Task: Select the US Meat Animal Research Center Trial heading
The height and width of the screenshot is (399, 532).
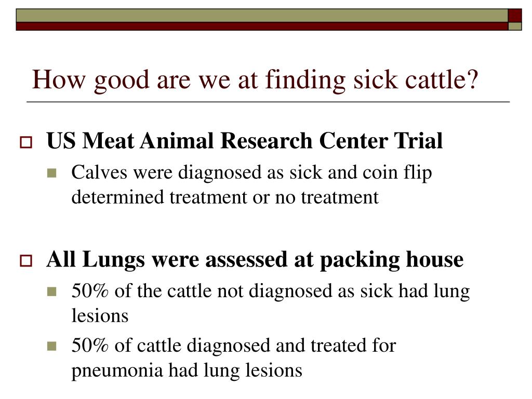Action: (x=244, y=141)
